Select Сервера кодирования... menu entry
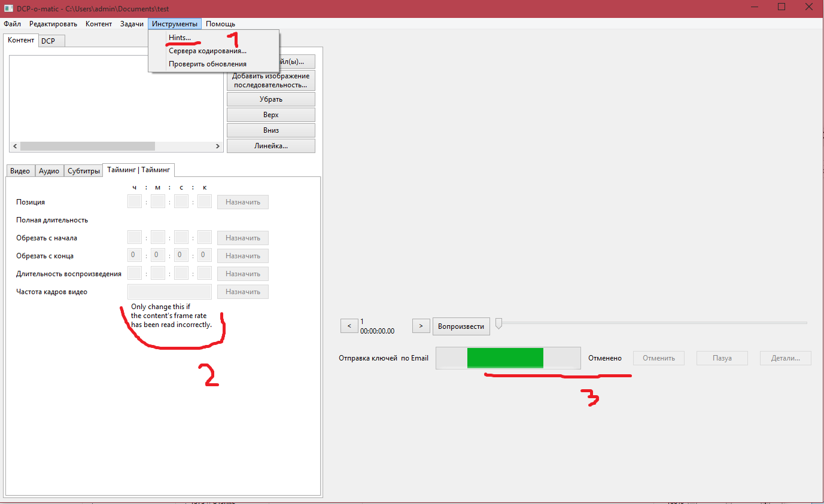824x504 pixels. tap(207, 51)
